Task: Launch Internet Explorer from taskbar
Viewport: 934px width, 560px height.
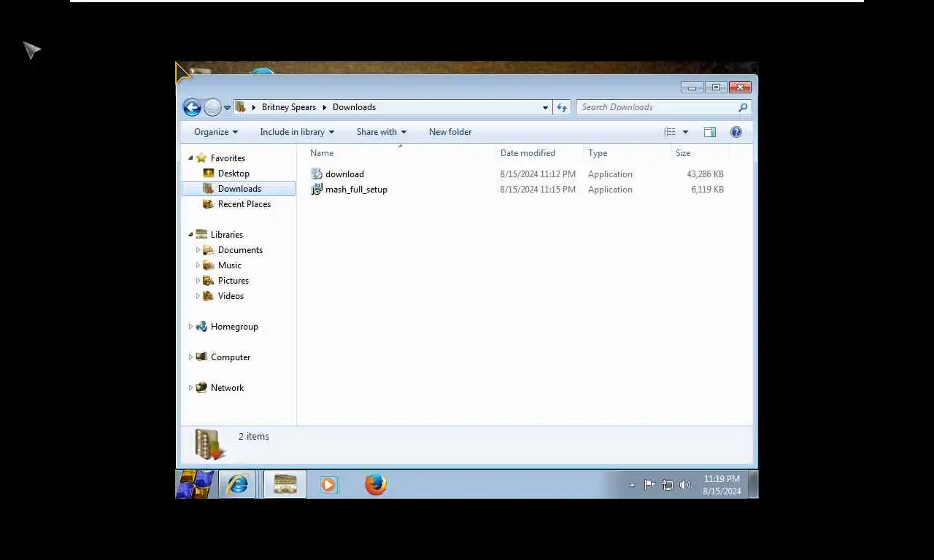Action: 237,484
